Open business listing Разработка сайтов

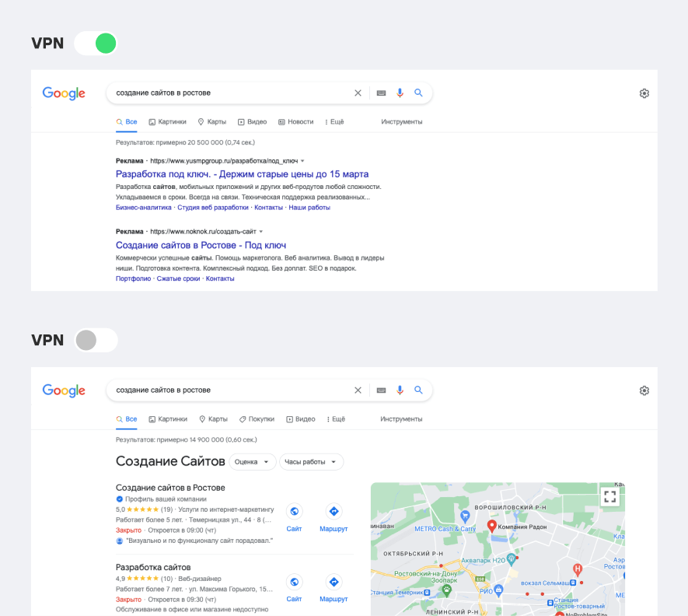(x=153, y=567)
